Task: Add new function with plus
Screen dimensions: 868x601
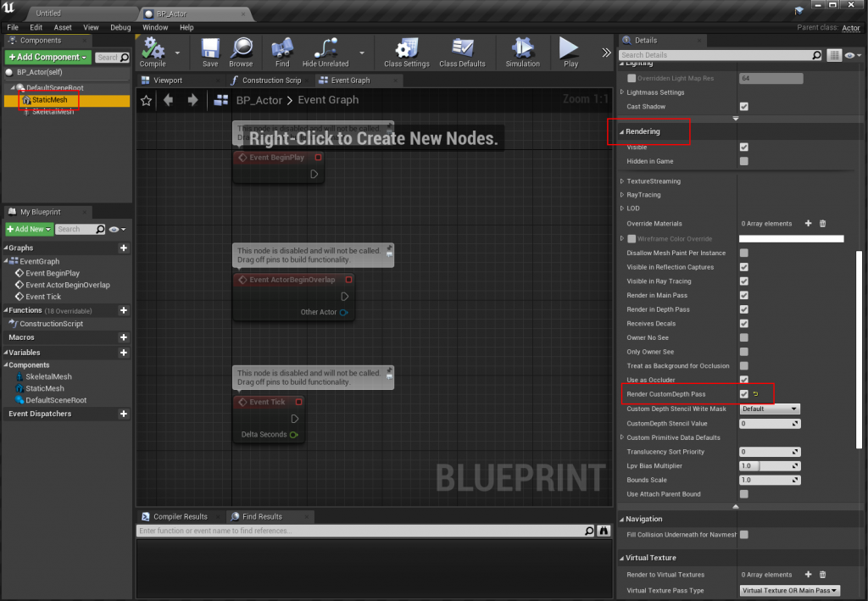Action: click(x=124, y=310)
